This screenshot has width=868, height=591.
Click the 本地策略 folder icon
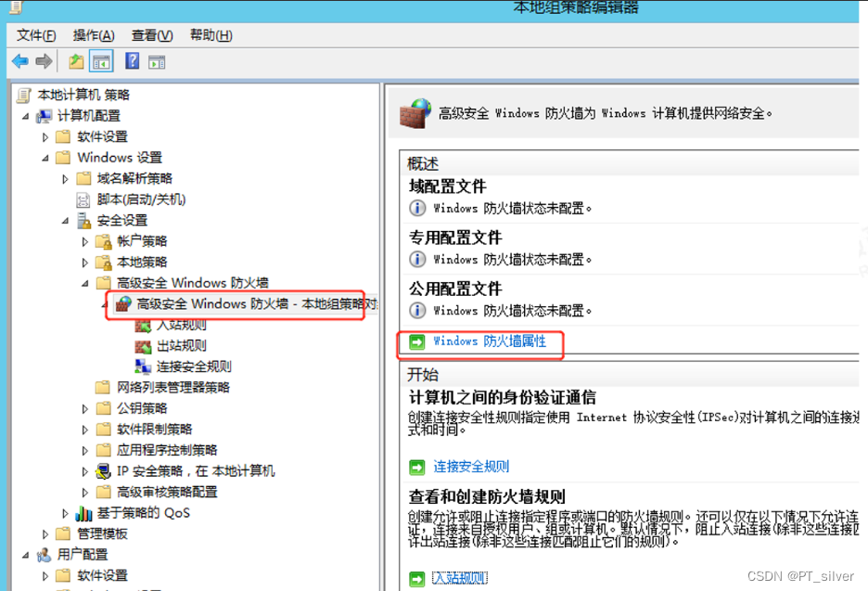104,263
